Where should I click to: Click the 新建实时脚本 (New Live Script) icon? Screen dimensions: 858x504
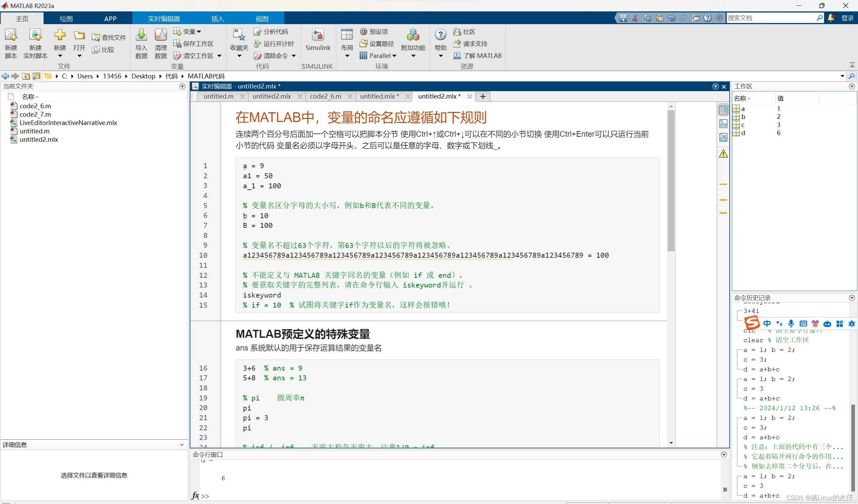coord(35,35)
